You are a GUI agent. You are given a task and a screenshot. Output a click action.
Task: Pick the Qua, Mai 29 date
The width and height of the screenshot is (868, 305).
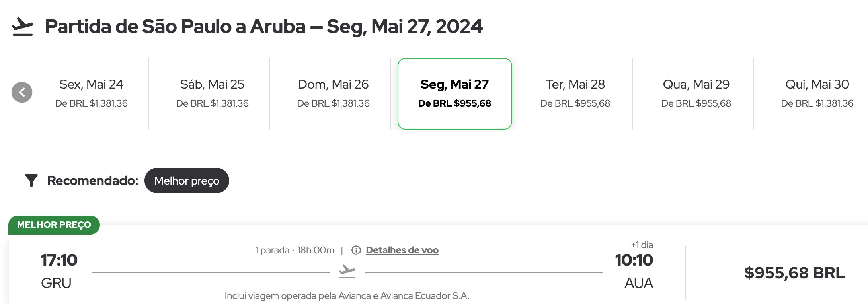tap(696, 93)
